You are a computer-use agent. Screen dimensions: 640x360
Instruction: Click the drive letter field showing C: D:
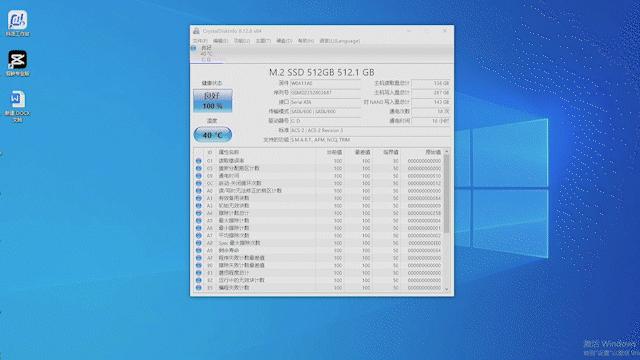click(325, 121)
